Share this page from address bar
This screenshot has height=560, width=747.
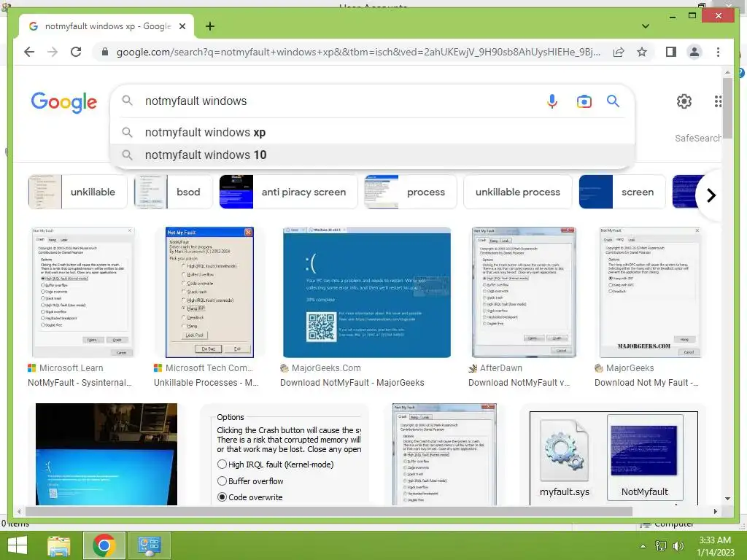(x=619, y=52)
